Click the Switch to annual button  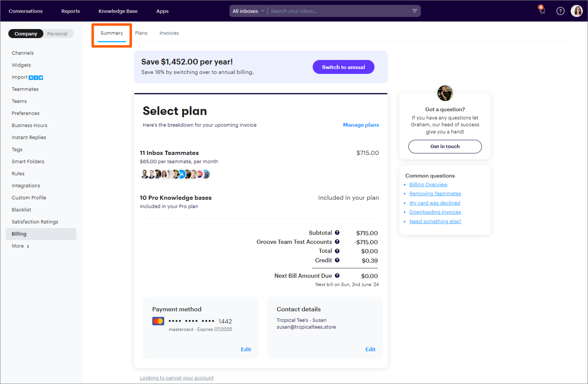pyautogui.click(x=344, y=67)
